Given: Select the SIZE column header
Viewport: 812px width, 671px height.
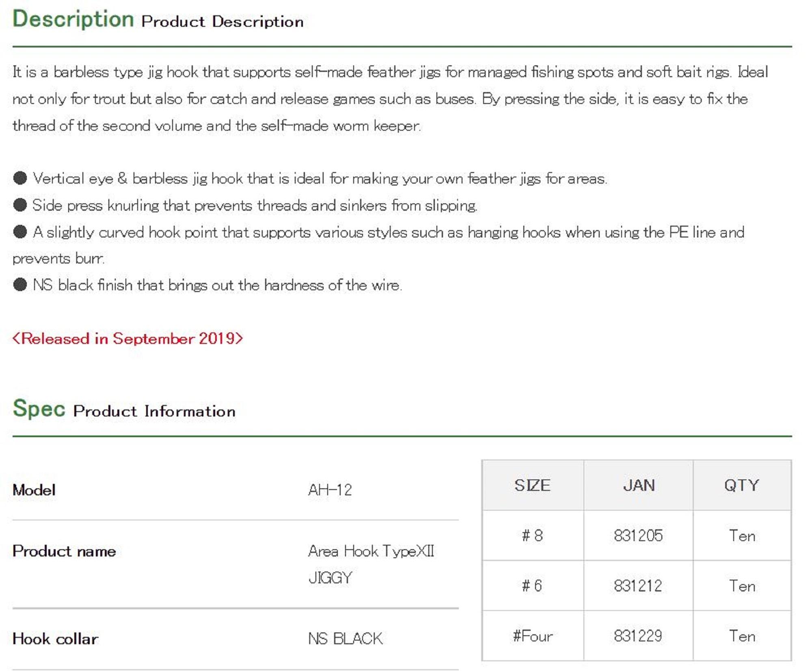Looking at the screenshot, I should point(532,485).
